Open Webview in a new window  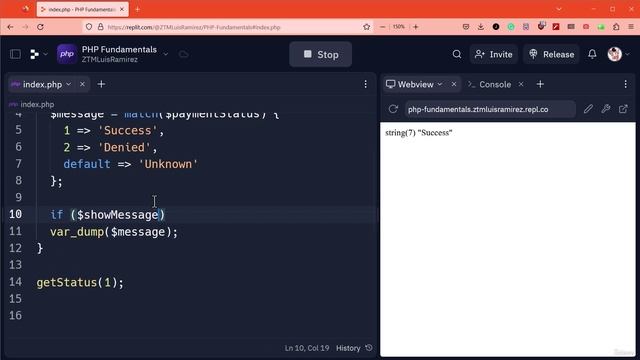(623, 109)
